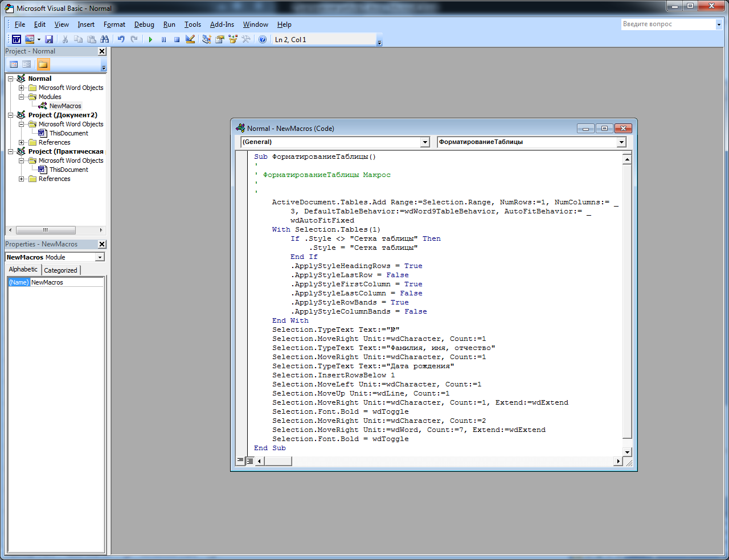Click code window horizontal scroll right arrow
The image size is (729, 560).
coord(618,461)
